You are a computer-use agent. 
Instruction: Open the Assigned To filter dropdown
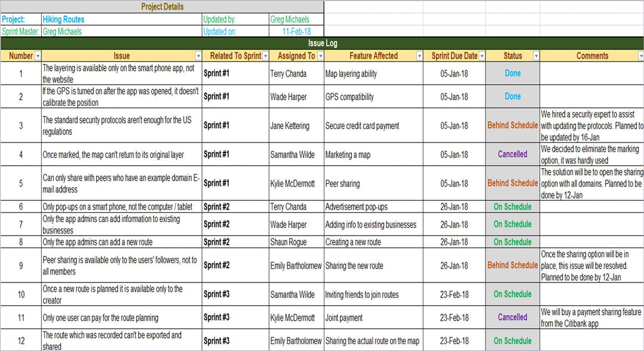pyautogui.click(x=320, y=56)
